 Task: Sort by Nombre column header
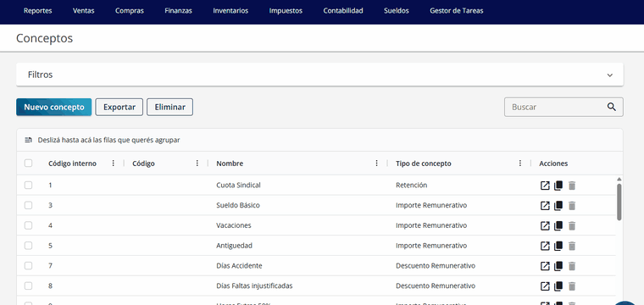(x=230, y=164)
